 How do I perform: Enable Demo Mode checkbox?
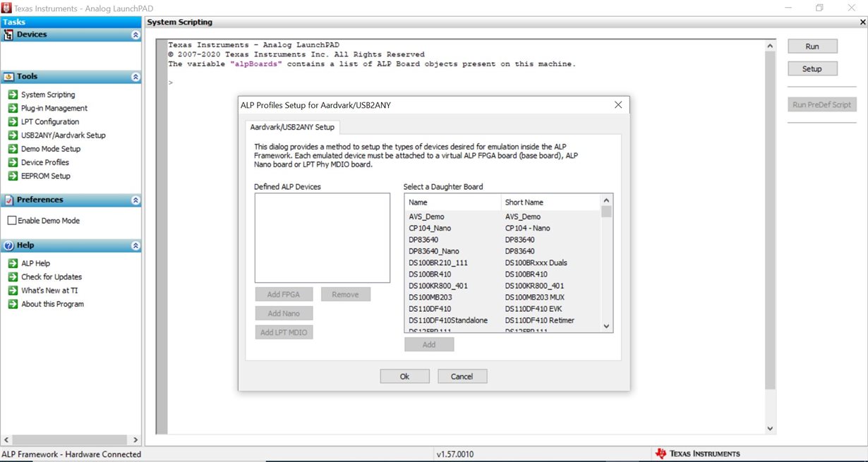tap(11, 221)
